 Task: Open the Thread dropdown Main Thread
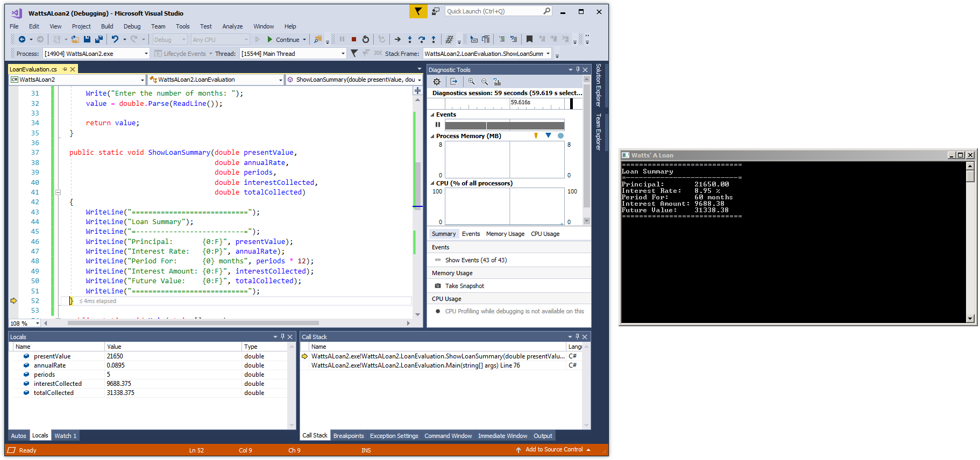tap(343, 54)
